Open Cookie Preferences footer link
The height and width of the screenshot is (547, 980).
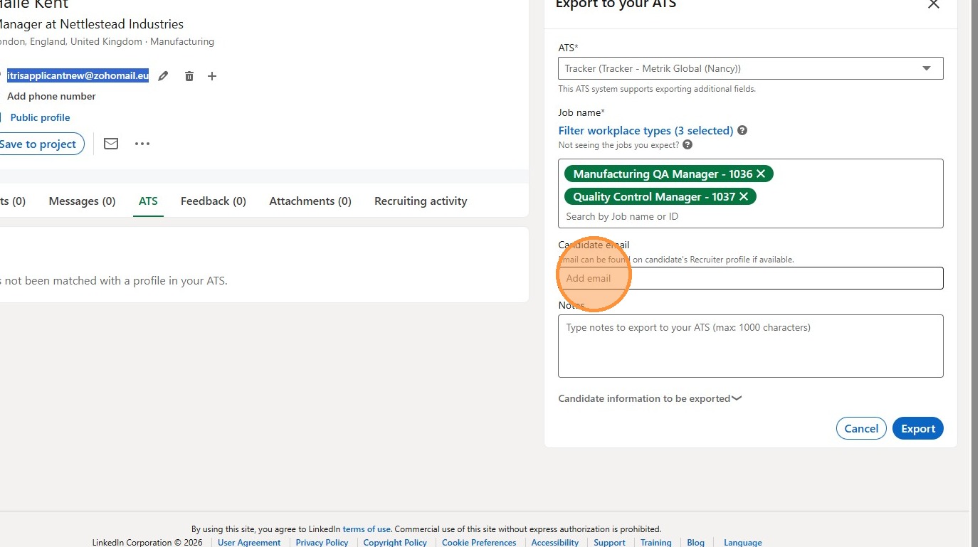pyautogui.click(x=479, y=543)
